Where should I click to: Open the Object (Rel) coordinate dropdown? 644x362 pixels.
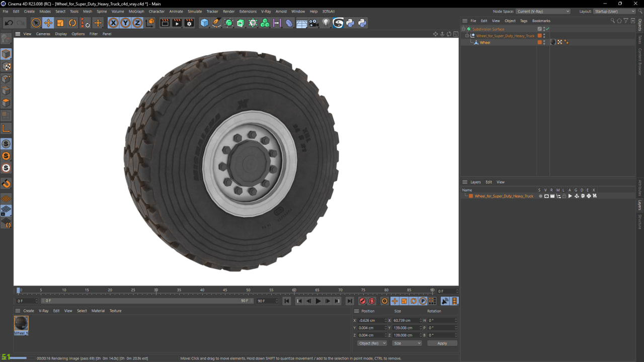tap(372, 343)
